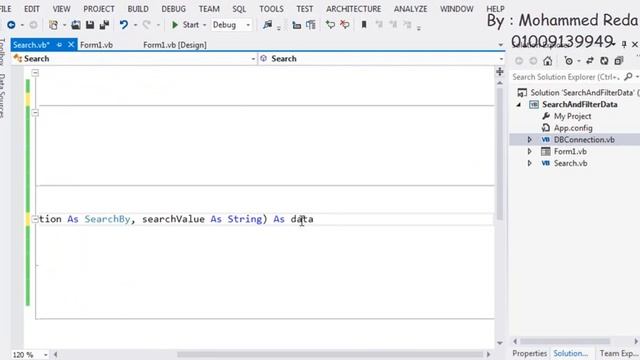Screen dimensions: 640x360
Task: Toggle Sync with Active Document icon
Action: coord(590,61)
